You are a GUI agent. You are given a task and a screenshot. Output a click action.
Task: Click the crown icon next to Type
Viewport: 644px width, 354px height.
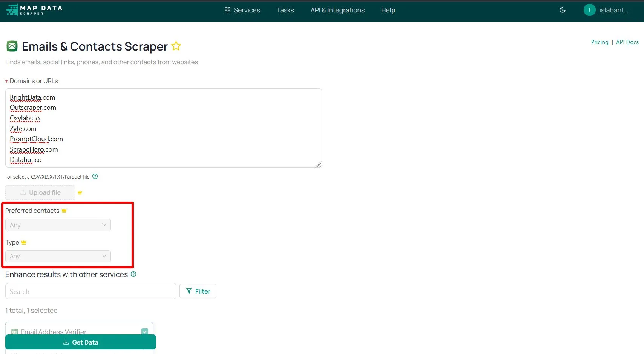pyautogui.click(x=24, y=242)
